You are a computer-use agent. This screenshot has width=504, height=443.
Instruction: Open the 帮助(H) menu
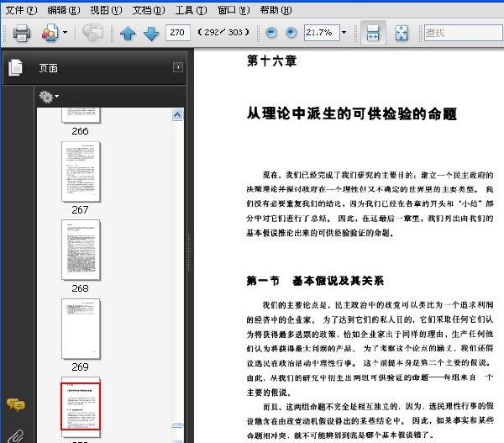pos(276,10)
